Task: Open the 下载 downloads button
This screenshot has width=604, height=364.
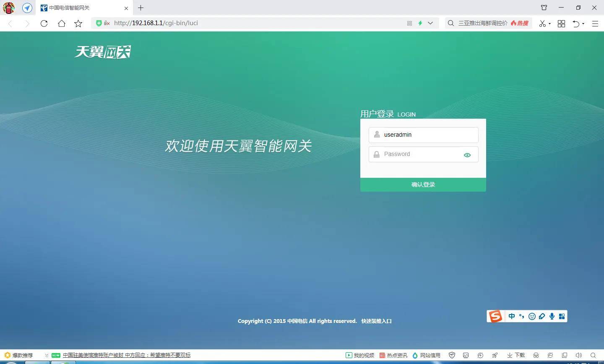Action: tap(516, 355)
